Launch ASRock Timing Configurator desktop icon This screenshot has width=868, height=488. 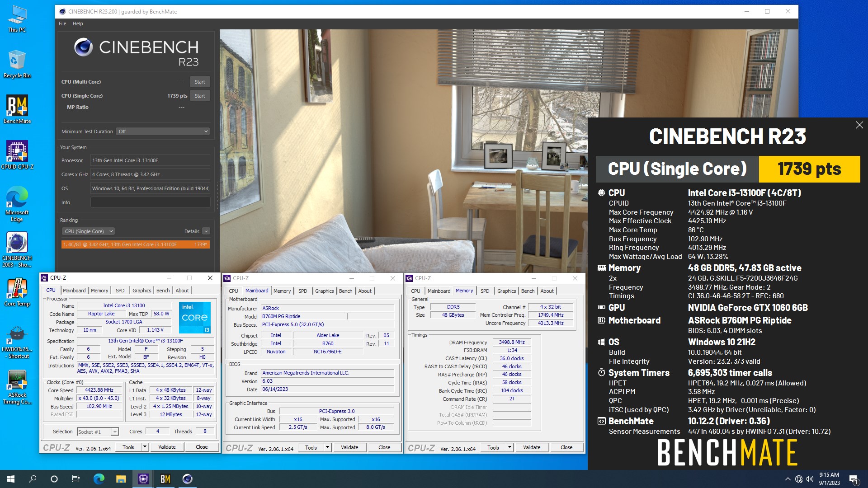coord(17,387)
